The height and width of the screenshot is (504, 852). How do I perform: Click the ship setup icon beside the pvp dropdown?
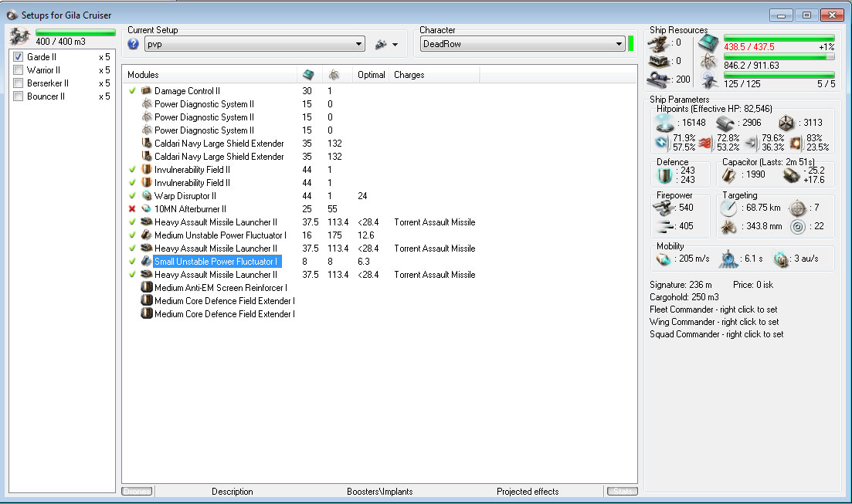381,44
